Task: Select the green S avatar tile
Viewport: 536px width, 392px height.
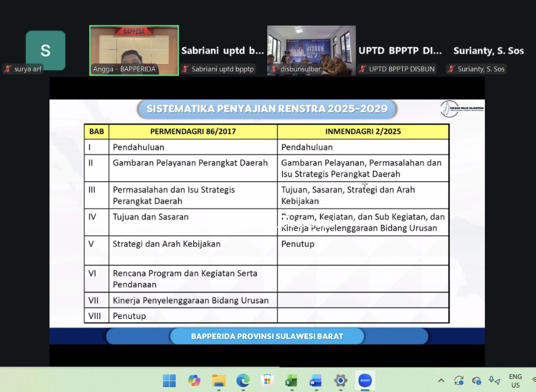Action: click(x=45, y=50)
